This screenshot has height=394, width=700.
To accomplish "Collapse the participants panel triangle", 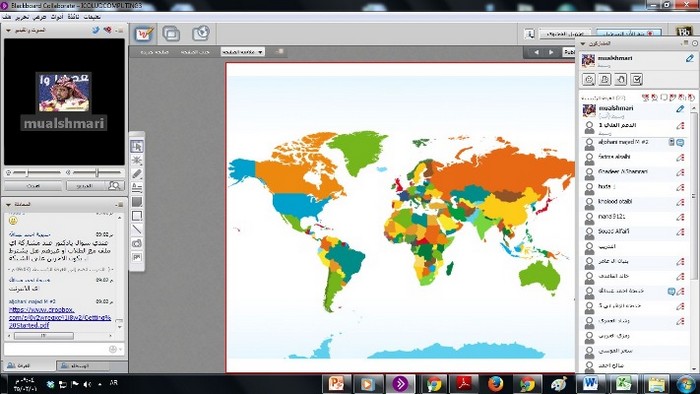I will pyautogui.click(x=583, y=44).
